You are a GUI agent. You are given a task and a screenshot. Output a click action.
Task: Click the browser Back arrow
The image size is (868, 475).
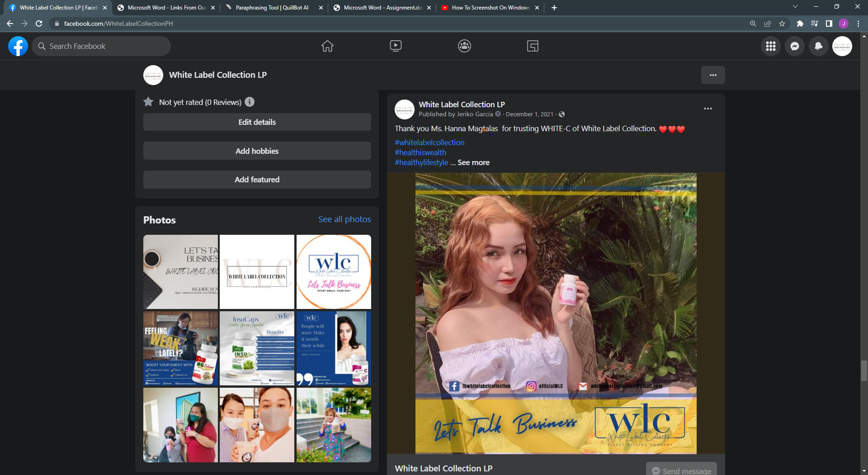[10, 24]
